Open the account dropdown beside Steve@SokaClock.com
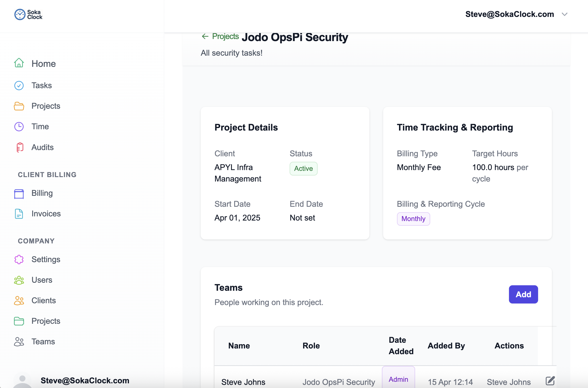Image resolution: width=588 pixels, height=388 pixels. pyautogui.click(x=565, y=14)
